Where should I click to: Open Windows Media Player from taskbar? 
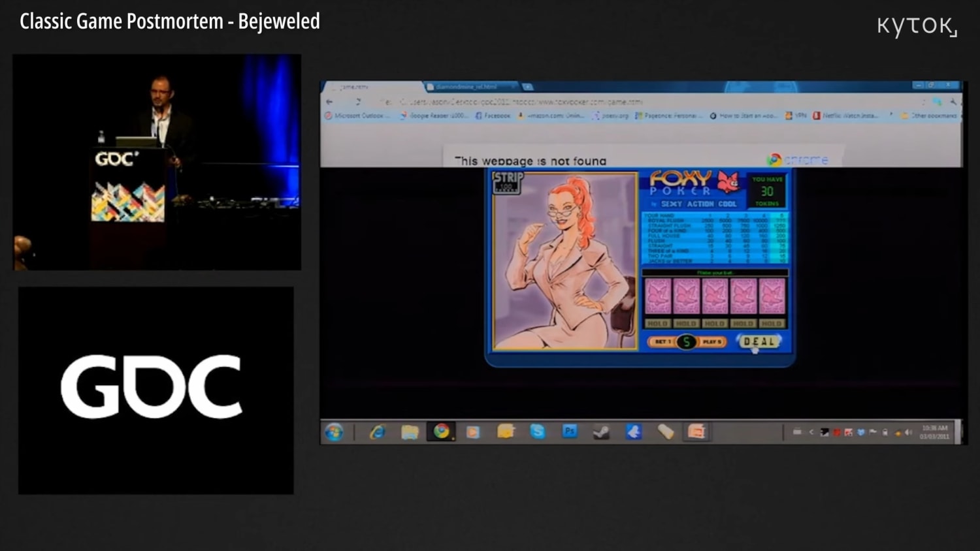coord(474,432)
